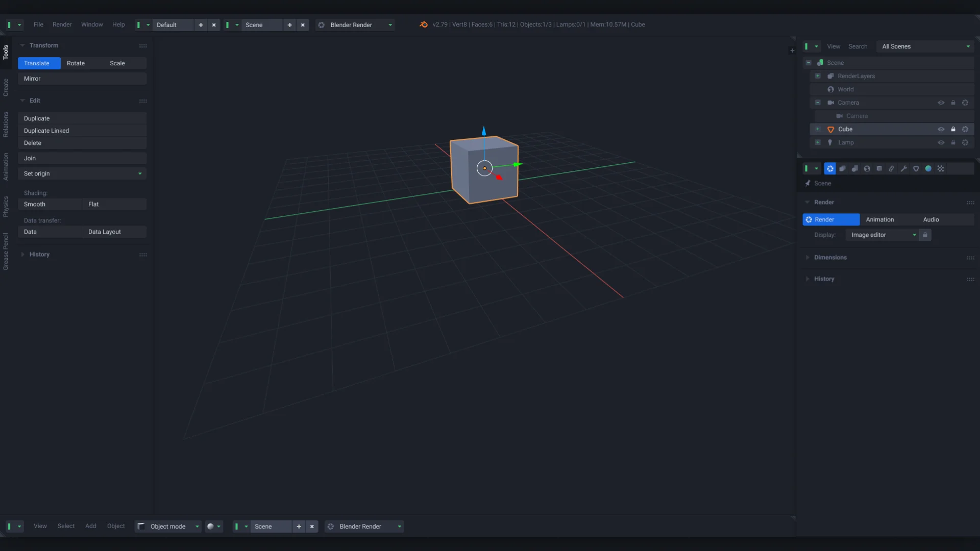The width and height of the screenshot is (980, 551).
Task: Toggle renderability of the Camera object
Action: [x=965, y=103]
